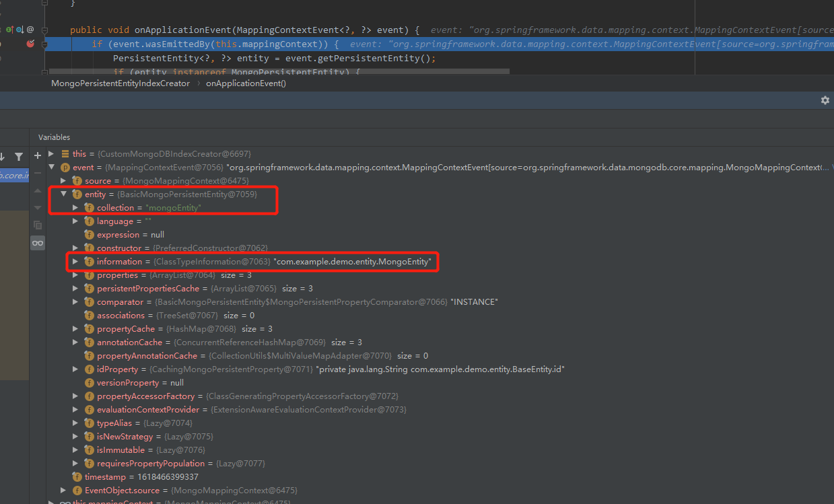Expand the propertyAccessorFactory node
The image size is (834, 504).
click(75, 396)
